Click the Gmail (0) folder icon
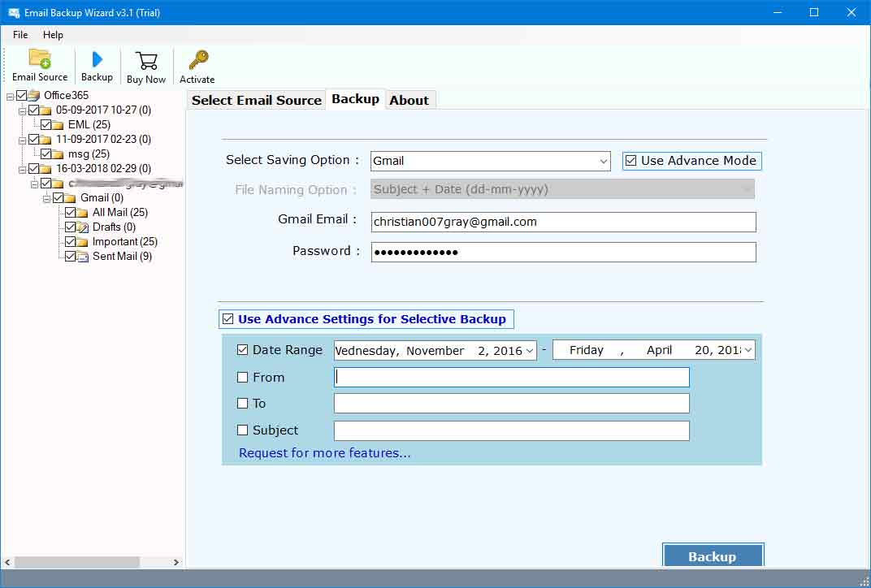 [70, 198]
